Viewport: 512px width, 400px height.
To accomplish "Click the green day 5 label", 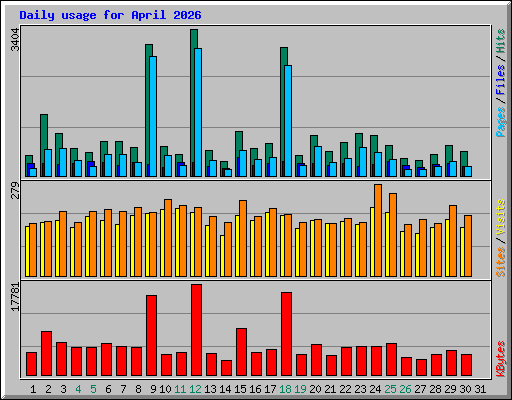I will [93, 389].
